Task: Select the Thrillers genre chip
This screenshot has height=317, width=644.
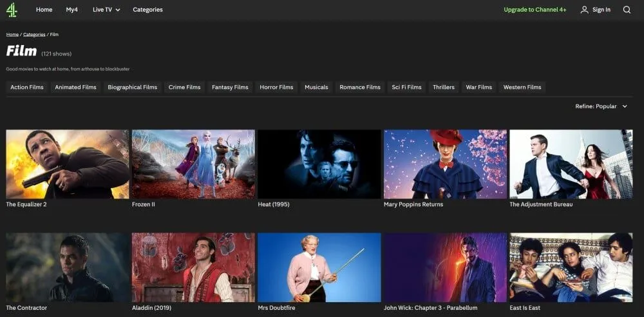Action: 444,87
